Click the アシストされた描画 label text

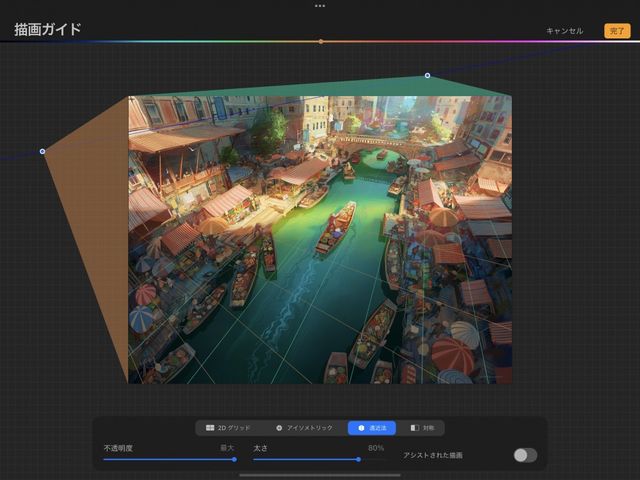433,455
